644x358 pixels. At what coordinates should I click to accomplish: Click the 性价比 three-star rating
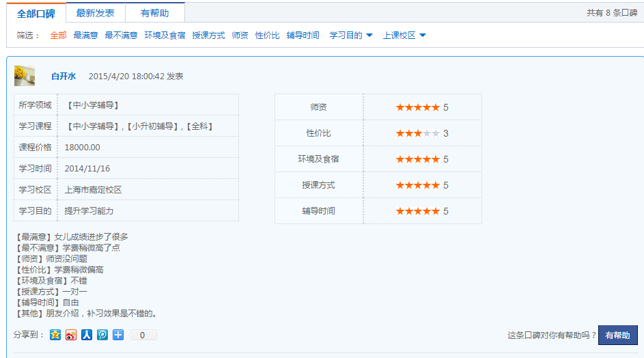[418, 133]
